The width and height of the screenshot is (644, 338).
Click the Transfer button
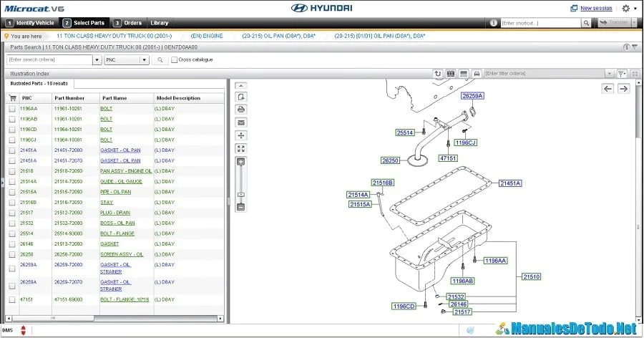(x=614, y=23)
